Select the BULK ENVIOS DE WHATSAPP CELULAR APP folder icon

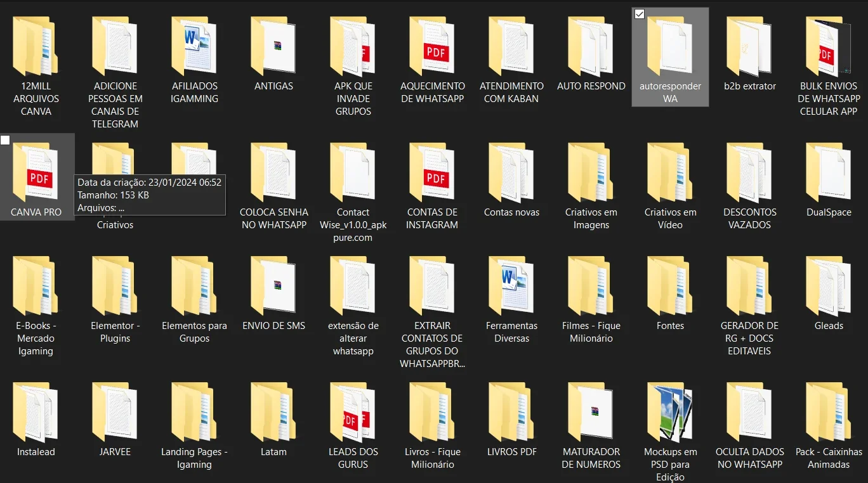pos(829,46)
